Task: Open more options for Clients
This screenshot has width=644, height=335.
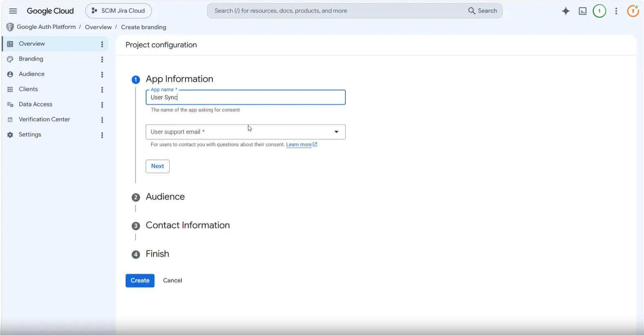Action: pos(102,89)
